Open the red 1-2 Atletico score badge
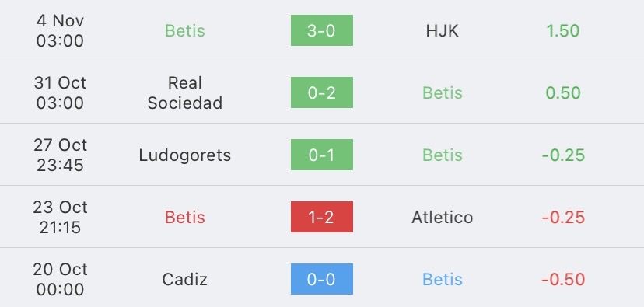This screenshot has width=644, height=307. (321, 217)
